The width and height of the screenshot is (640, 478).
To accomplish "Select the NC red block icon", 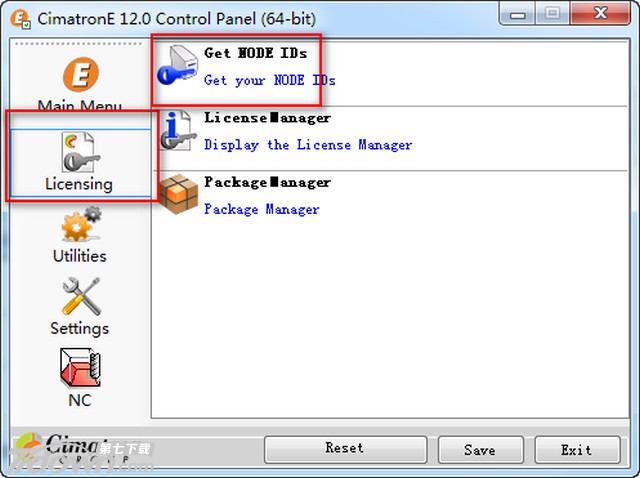I will 80,368.
